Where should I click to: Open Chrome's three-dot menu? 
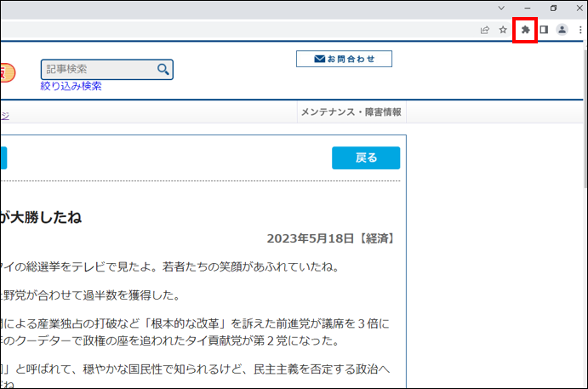click(580, 30)
